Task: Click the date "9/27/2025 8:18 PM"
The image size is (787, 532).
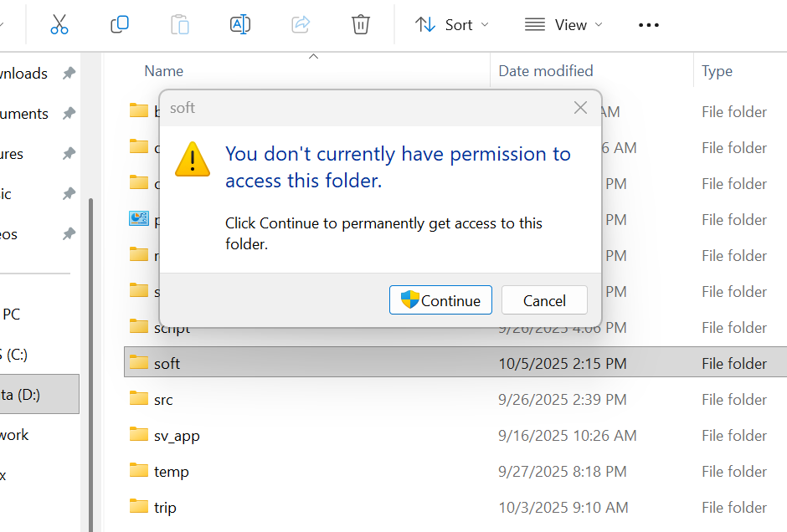Action: pos(562,472)
